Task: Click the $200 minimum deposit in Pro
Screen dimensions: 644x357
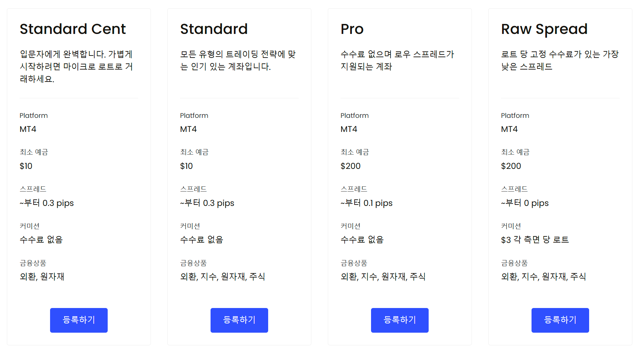Action: [x=350, y=166]
